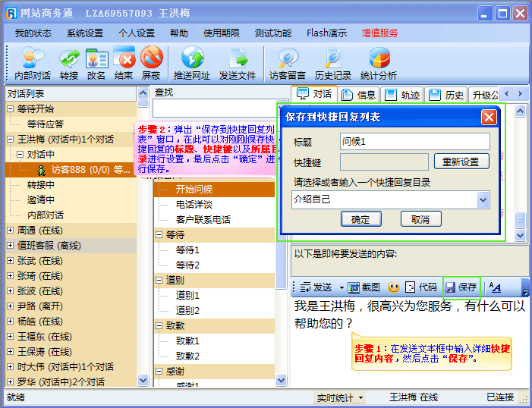
Task: Expand the 周通 (在线) tree node
Action: tap(10, 231)
